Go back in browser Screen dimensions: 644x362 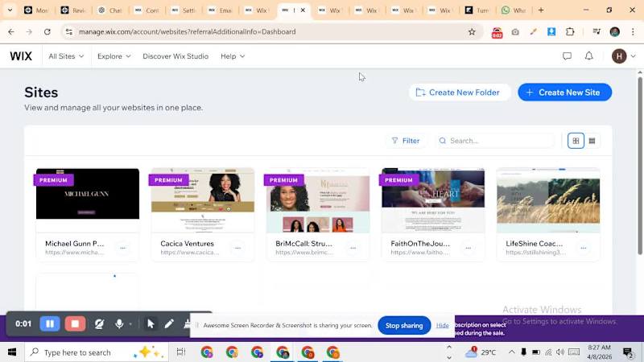click(11, 31)
